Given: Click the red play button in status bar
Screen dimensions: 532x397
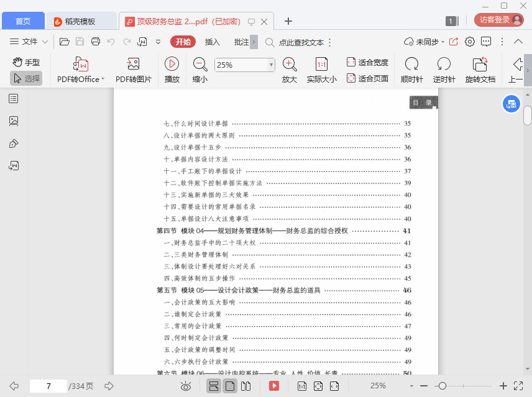Looking at the screenshot, I should tap(274, 386).
